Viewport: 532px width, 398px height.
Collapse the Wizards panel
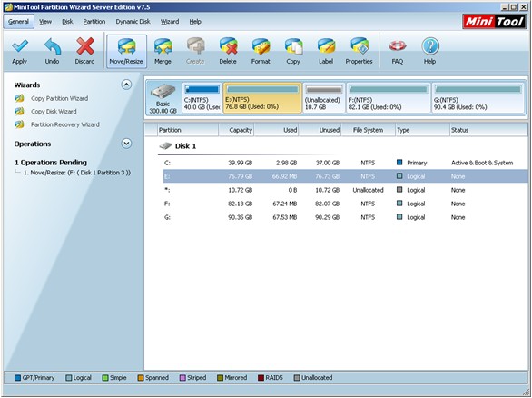click(126, 85)
